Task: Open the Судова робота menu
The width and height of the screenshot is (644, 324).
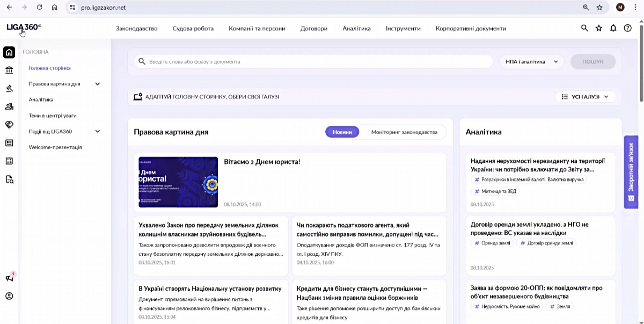Action: tap(193, 29)
